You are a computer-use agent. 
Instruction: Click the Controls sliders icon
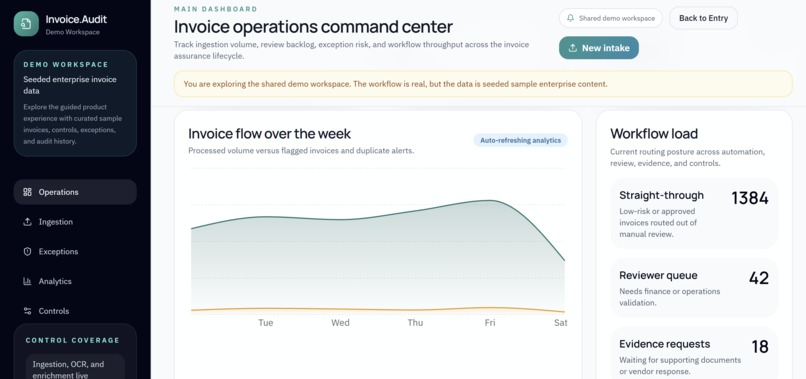(27, 311)
